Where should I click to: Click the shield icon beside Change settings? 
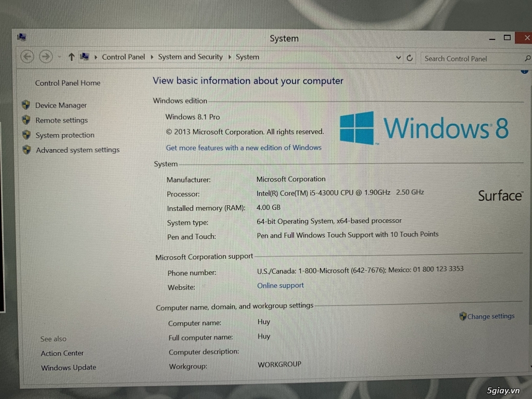coord(462,316)
